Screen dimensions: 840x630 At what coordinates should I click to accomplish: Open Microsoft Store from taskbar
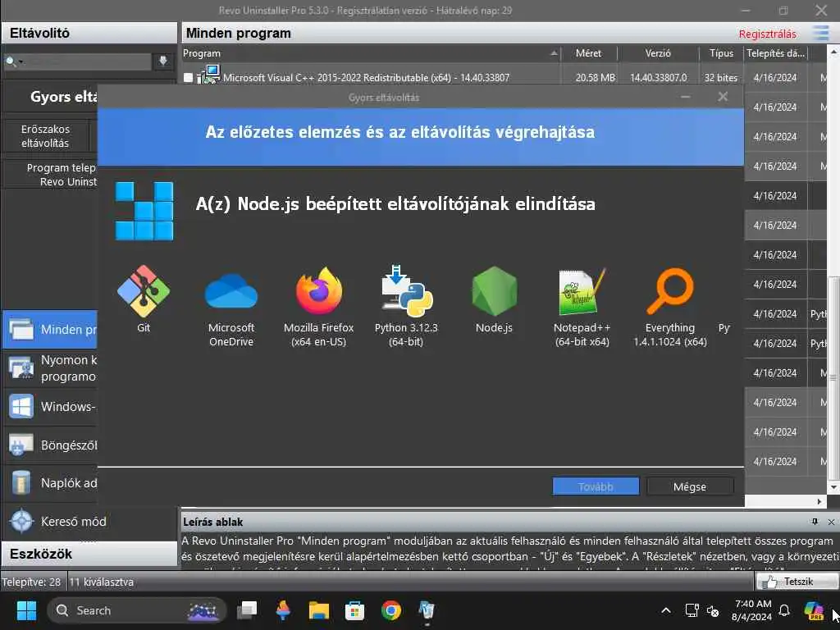pos(354,610)
